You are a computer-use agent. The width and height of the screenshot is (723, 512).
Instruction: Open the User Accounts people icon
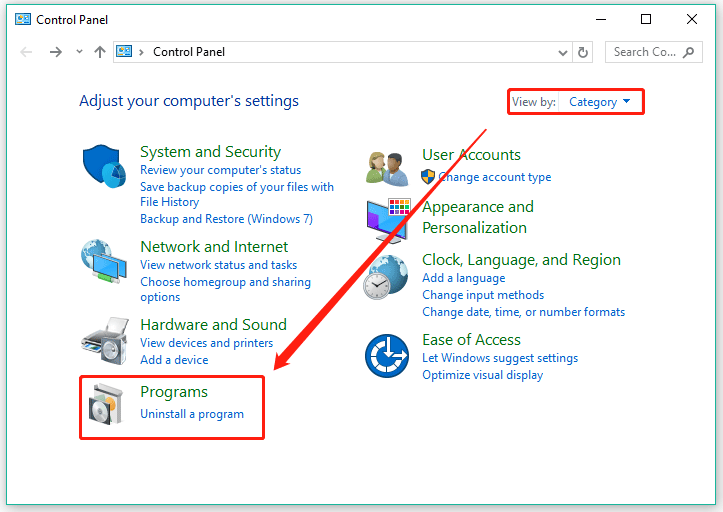coord(387,169)
